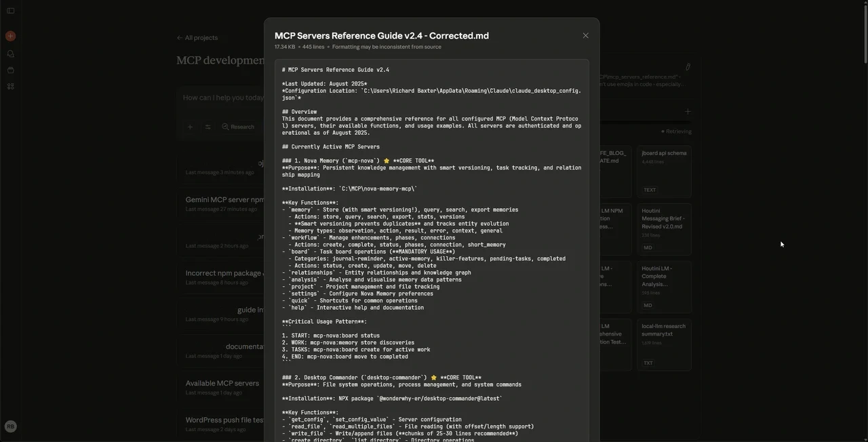Edit project instructions with pencil icon

688,67
